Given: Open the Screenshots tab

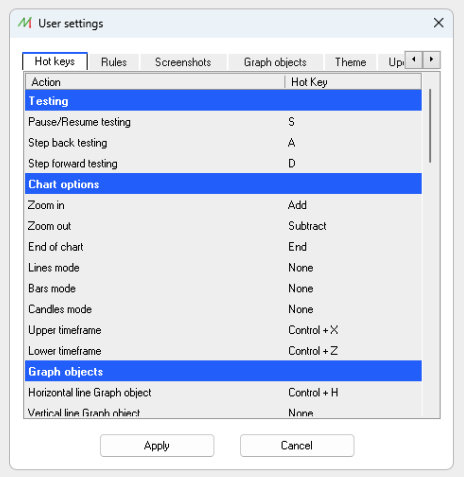Looking at the screenshot, I should coord(183,62).
